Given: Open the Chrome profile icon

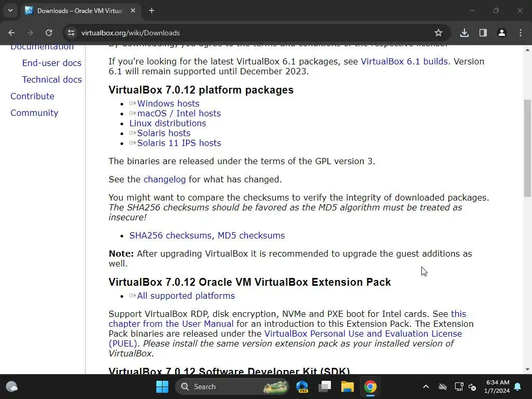Looking at the screenshot, I should (502, 33).
